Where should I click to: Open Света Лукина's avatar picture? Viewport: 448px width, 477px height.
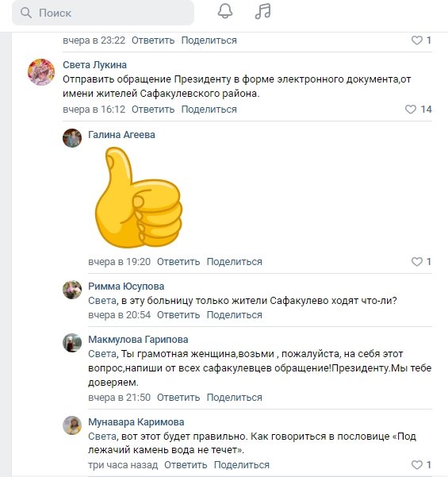click(41, 71)
